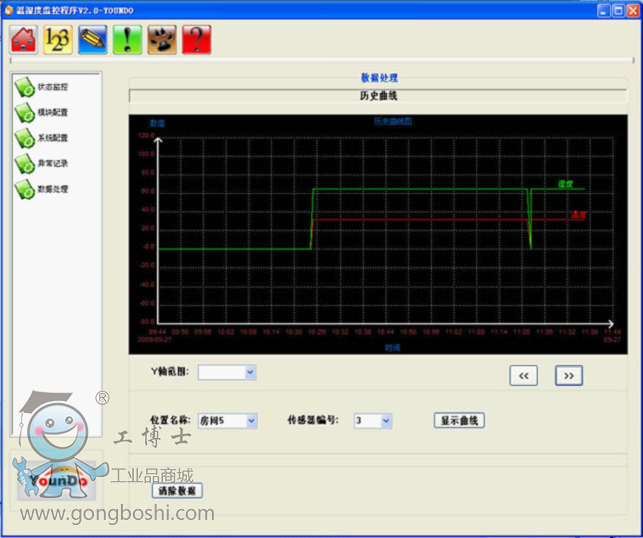
Task: Click the Y轴范围 label
Action: click(x=170, y=372)
